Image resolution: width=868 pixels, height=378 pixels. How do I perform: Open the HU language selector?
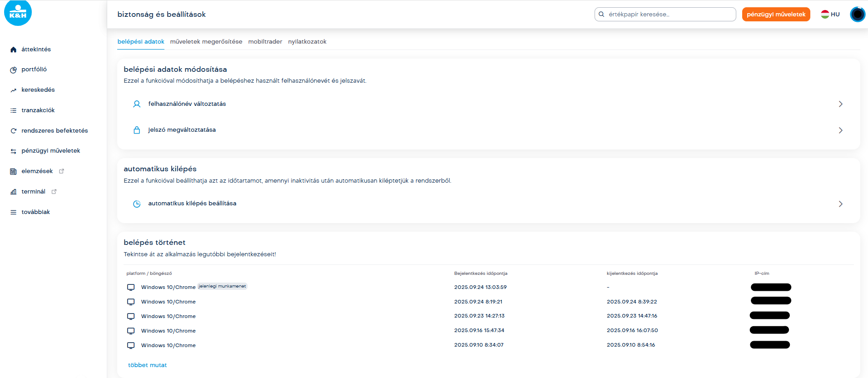[x=830, y=15]
